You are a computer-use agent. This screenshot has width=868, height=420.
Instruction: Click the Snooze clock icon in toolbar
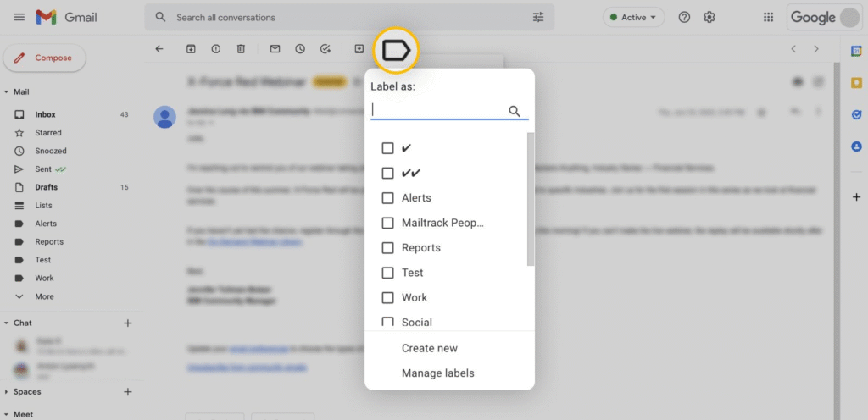pyautogui.click(x=300, y=49)
